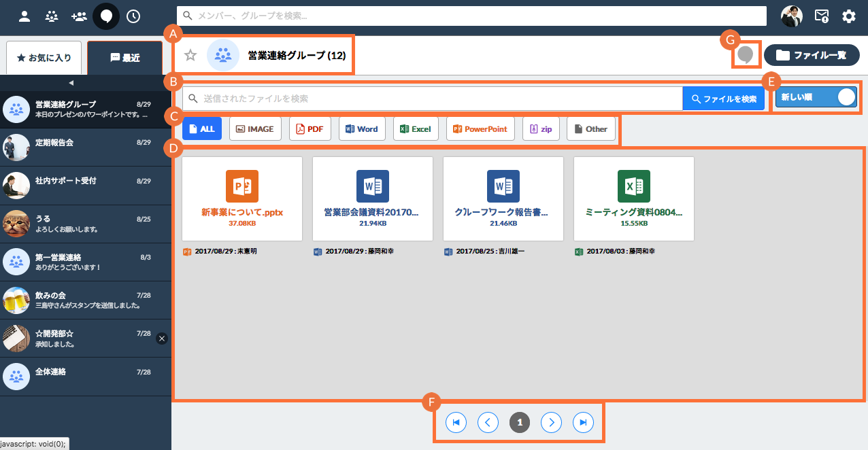Open the settings gear icon

point(849,16)
